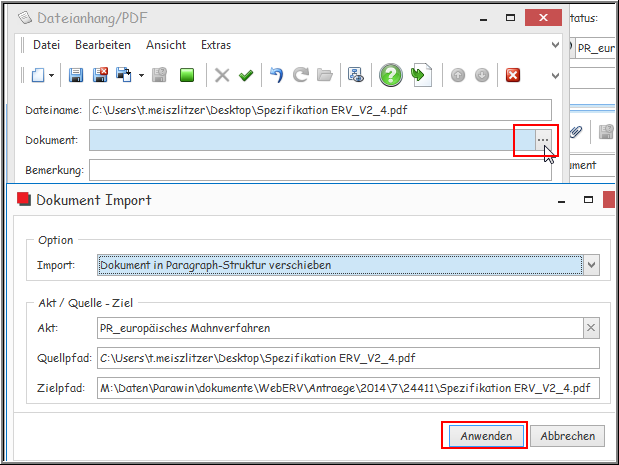
Task: Click the gray X delete icon
Action: click(x=222, y=75)
